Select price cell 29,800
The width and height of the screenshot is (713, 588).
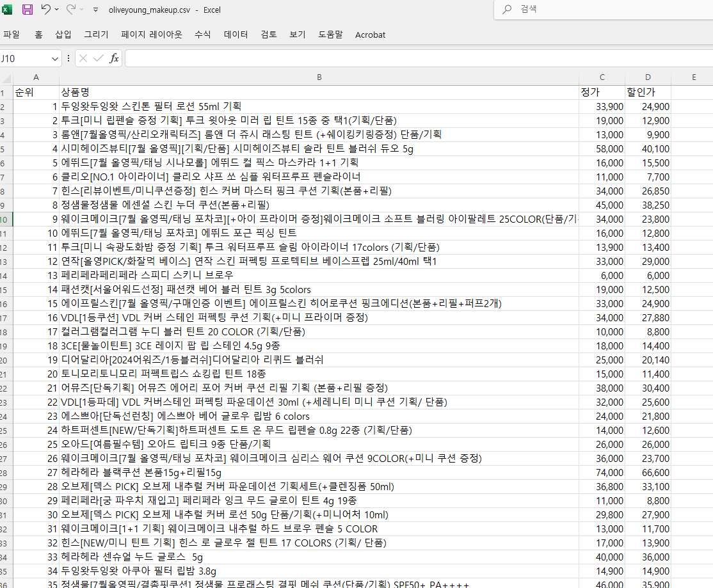coord(602,515)
